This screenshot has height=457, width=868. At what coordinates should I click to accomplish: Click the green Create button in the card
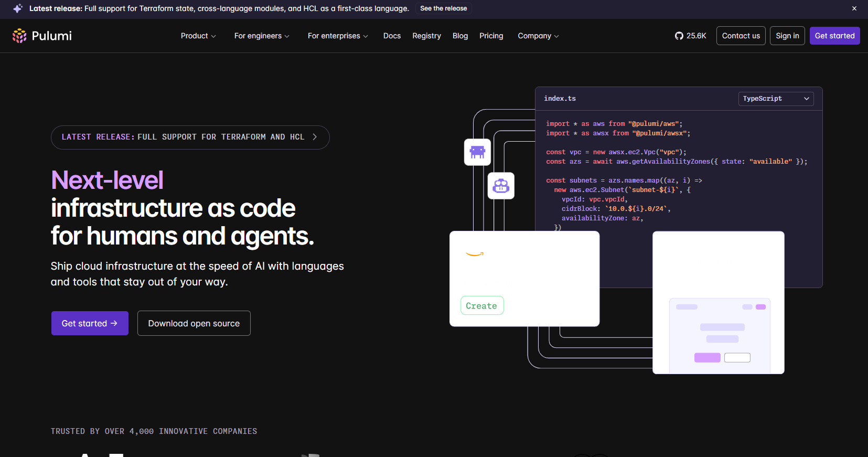tap(482, 305)
